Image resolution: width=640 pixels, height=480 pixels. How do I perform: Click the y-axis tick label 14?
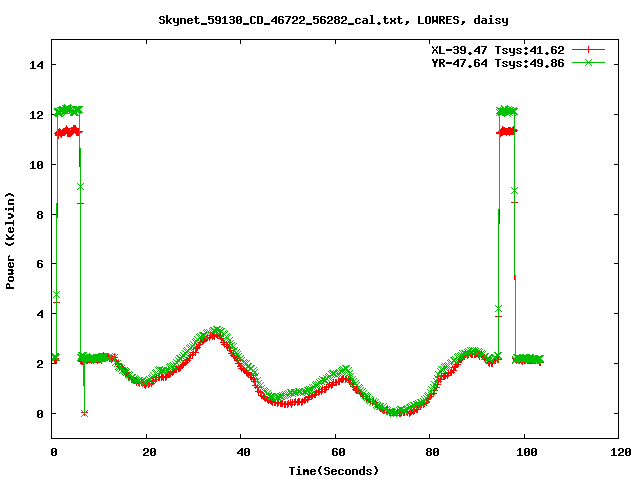(36, 65)
